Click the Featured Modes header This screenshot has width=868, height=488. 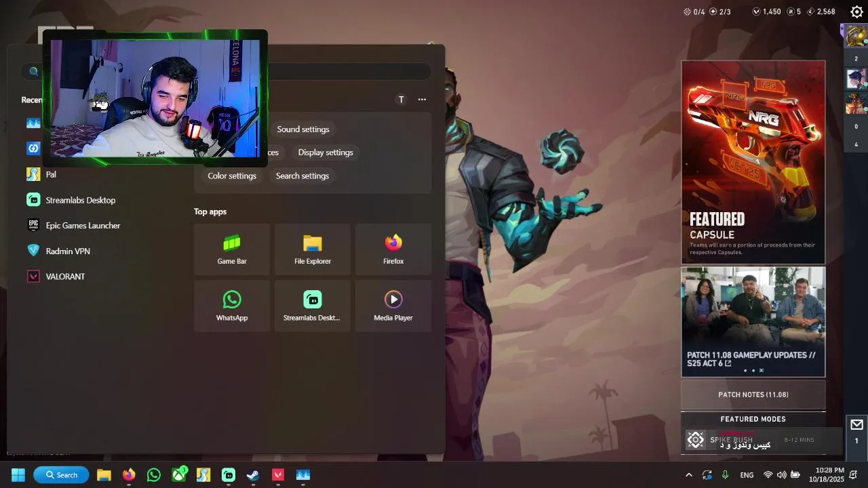click(753, 419)
